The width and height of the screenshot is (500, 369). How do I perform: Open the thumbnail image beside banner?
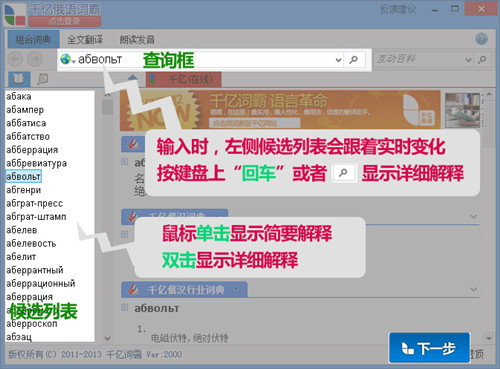point(463,110)
